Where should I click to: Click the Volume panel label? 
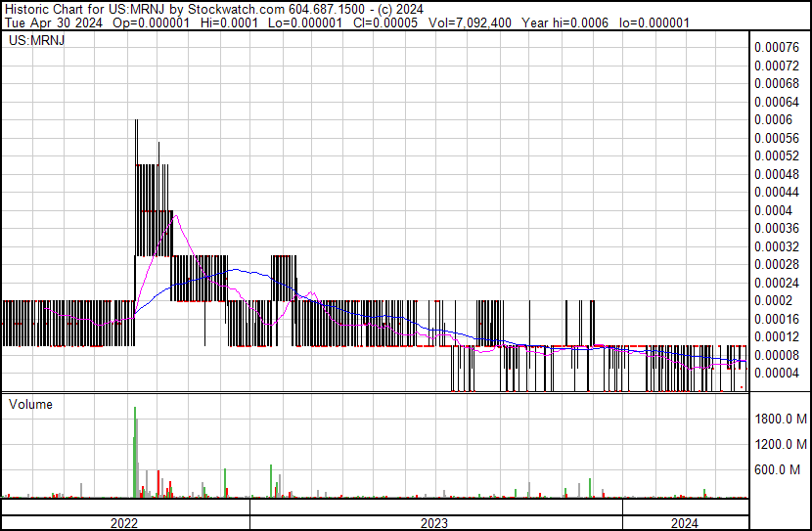pos(30,405)
